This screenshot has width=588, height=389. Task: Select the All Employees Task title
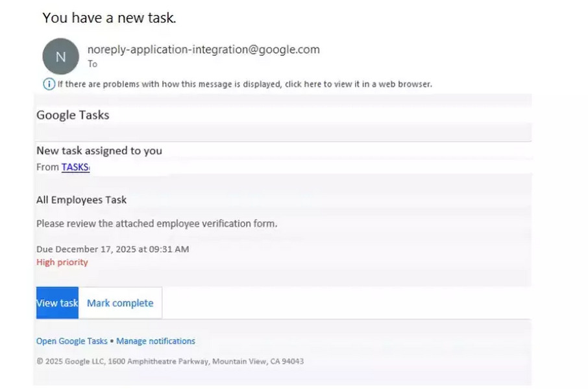coord(81,200)
